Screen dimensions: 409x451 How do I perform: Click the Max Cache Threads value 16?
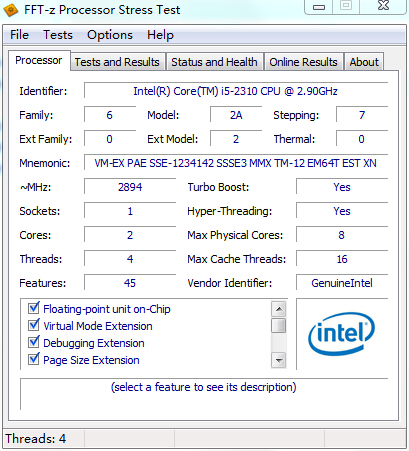pyautogui.click(x=342, y=259)
